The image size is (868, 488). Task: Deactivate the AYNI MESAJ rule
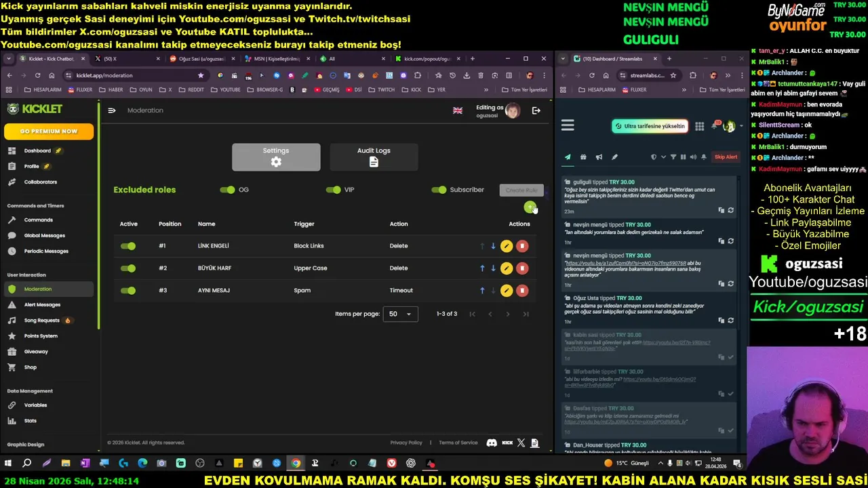coord(128,291)
